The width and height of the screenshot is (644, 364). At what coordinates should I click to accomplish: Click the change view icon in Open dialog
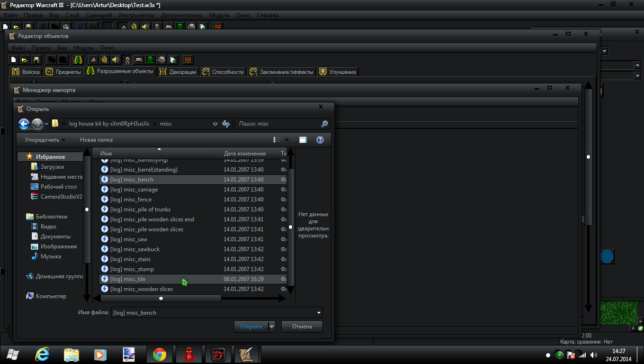pos(277,140)
